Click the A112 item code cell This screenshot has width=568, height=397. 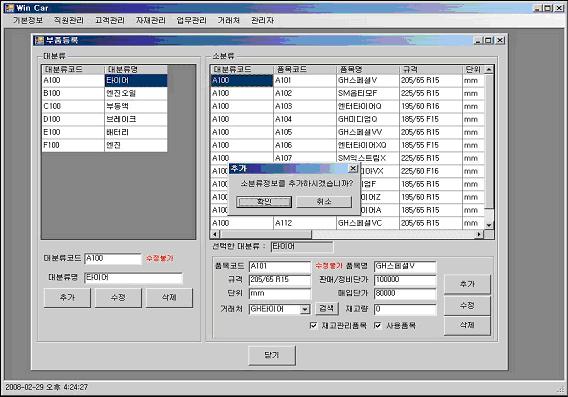click(305, 223)
